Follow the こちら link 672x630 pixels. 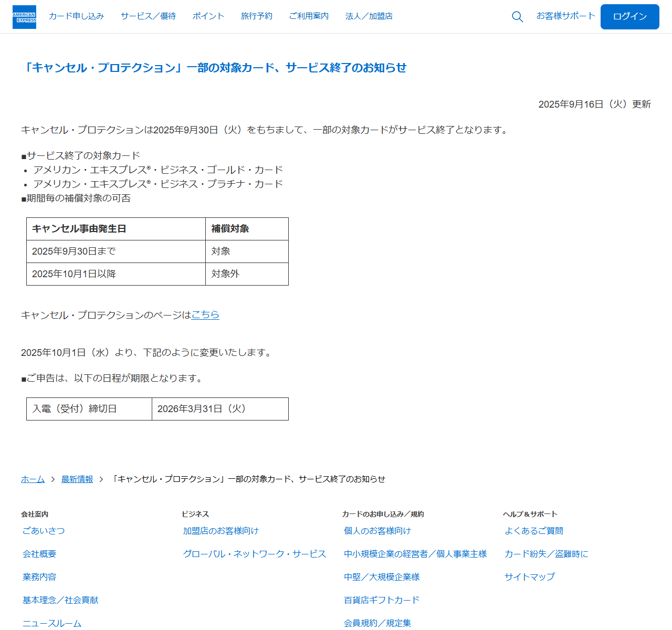pos(205,315)
